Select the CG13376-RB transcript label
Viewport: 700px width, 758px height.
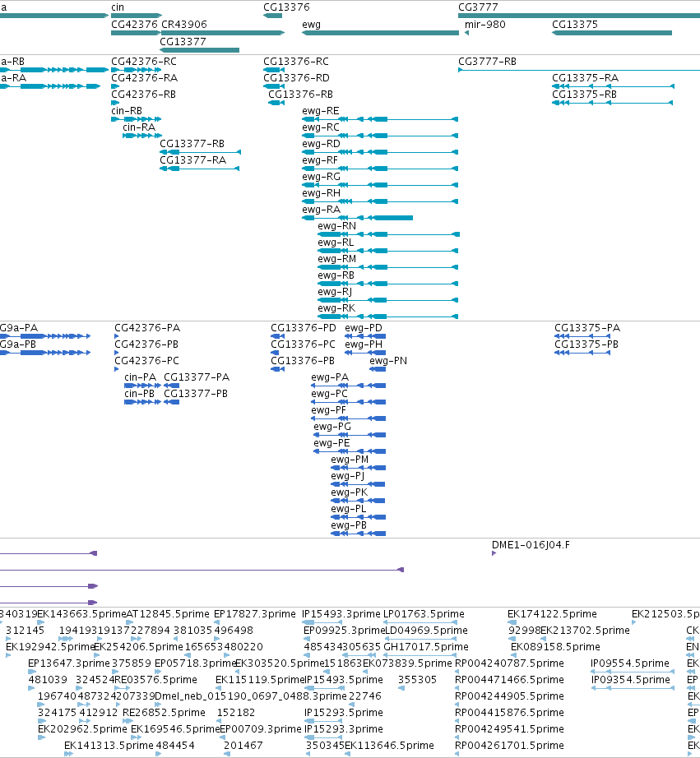click(x=300, y=95)
